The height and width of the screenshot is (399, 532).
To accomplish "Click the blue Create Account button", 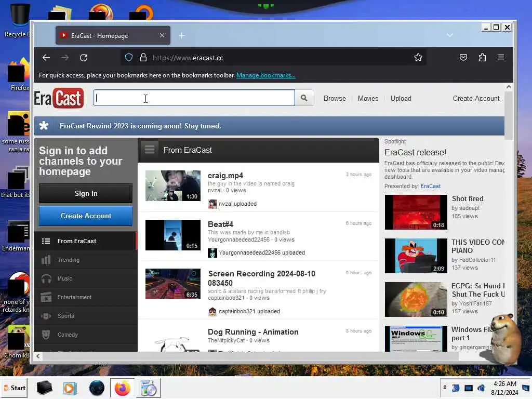I will click(86, 216).
